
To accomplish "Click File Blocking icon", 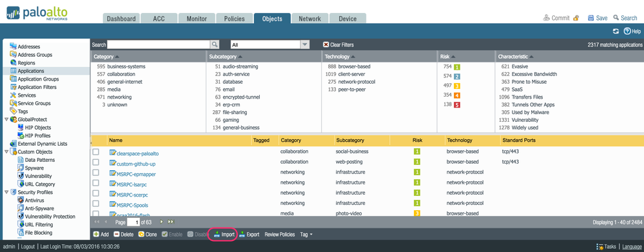I will 21,233.
